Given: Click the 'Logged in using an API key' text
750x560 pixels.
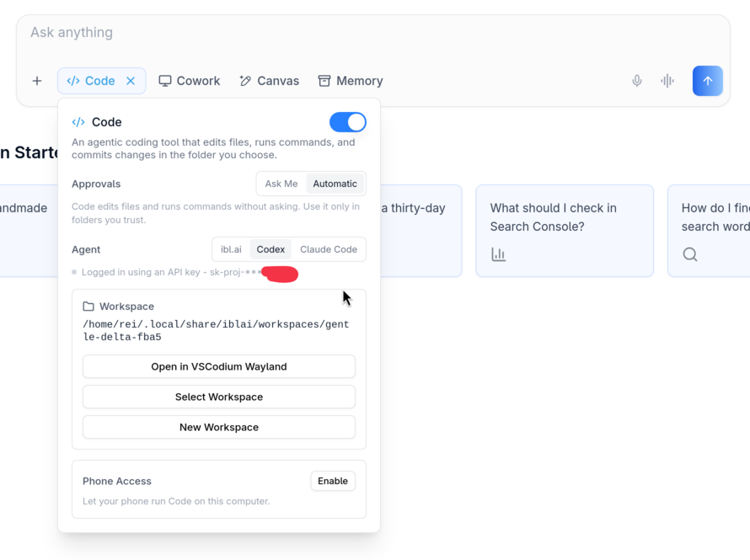Looking at the screenshot, I should click(x=141, y=272).
